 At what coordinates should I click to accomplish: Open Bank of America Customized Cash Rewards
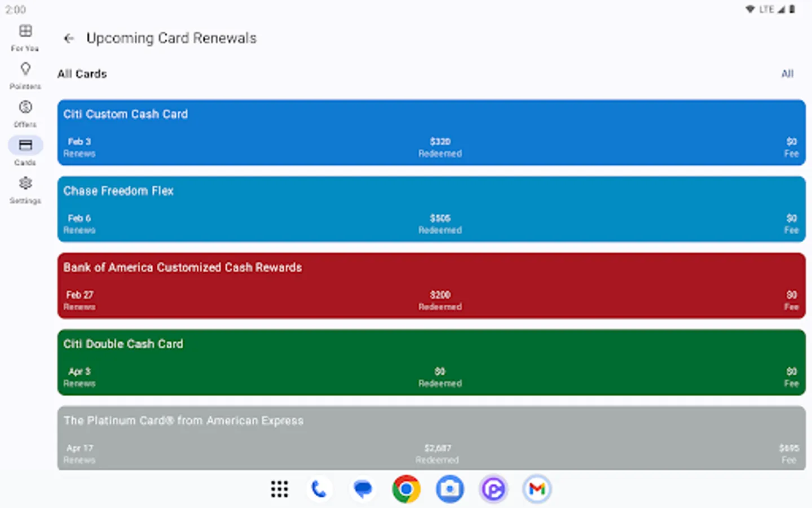pos(431,286)
